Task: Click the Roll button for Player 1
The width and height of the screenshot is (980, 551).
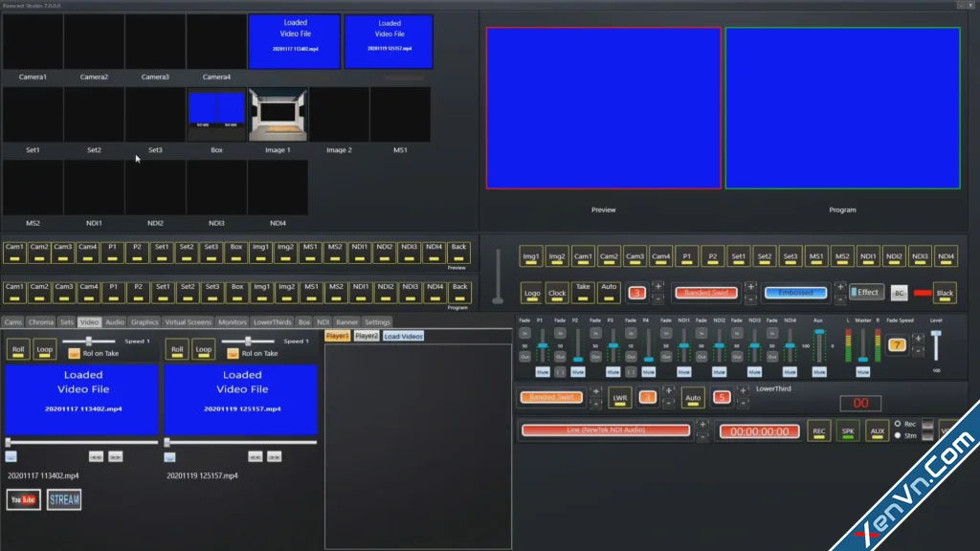Action: tap(18, 350)
